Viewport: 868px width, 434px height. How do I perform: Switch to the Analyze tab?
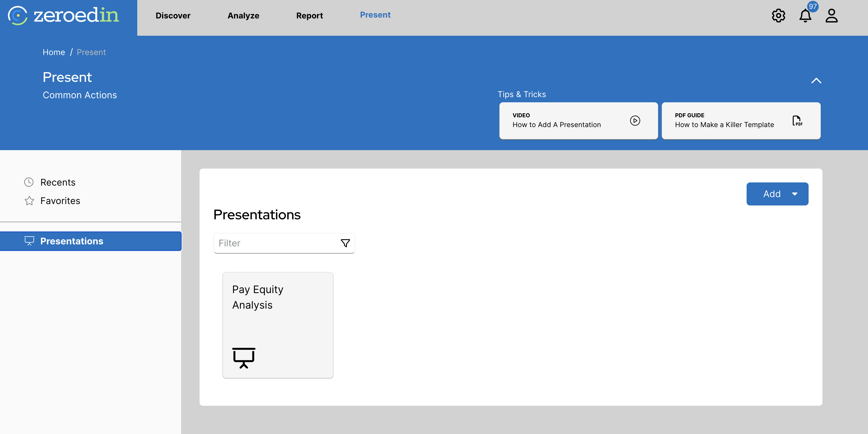click(243, 16)
